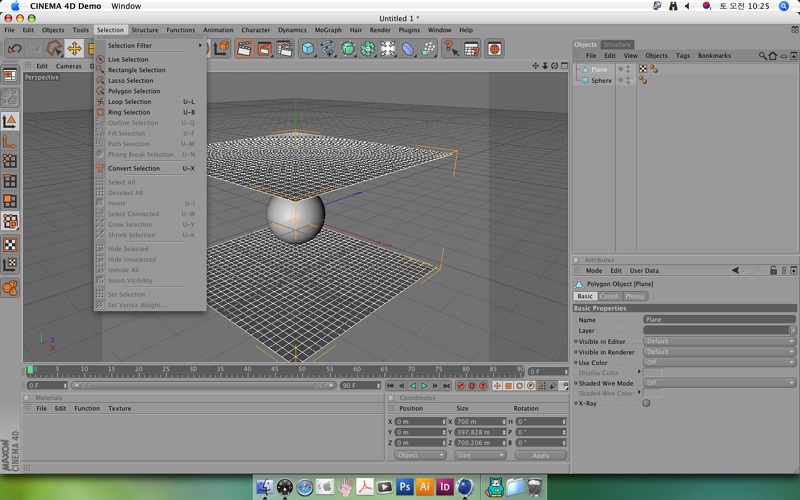This screenshot has width=800, height=500.
Task: Toggle the X-Ray checkbox
Action: (x=646, y=403)
